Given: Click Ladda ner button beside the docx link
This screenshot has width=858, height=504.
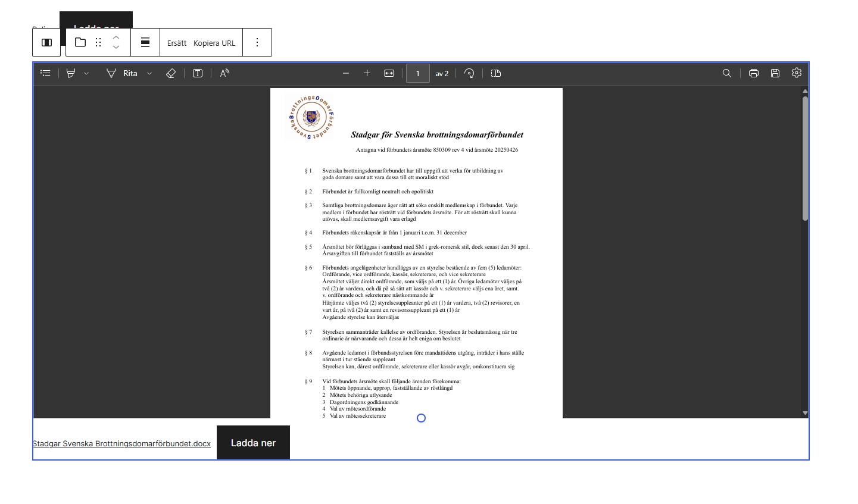Looking at the screenshot, I should coord(253,443).
